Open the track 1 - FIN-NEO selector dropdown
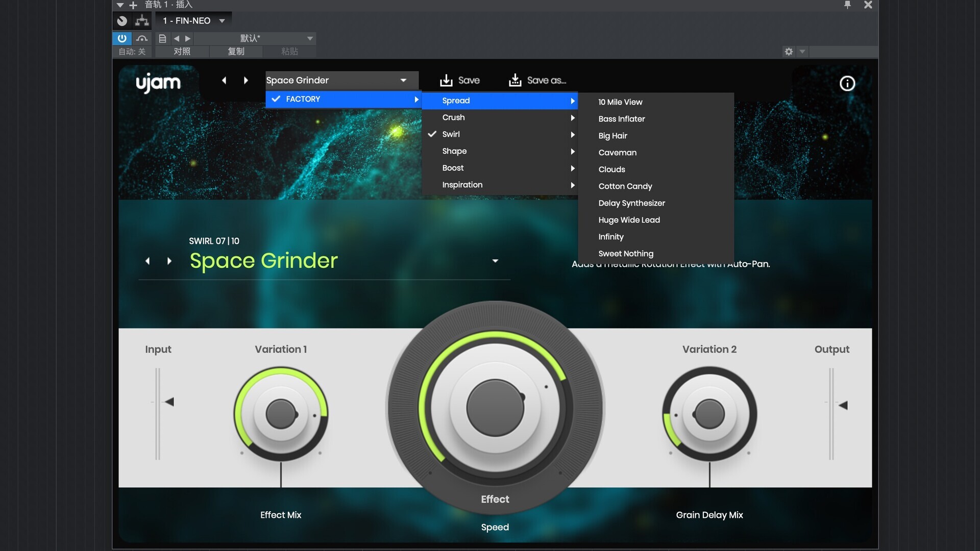The image size is (980, 551). point(193,21)
